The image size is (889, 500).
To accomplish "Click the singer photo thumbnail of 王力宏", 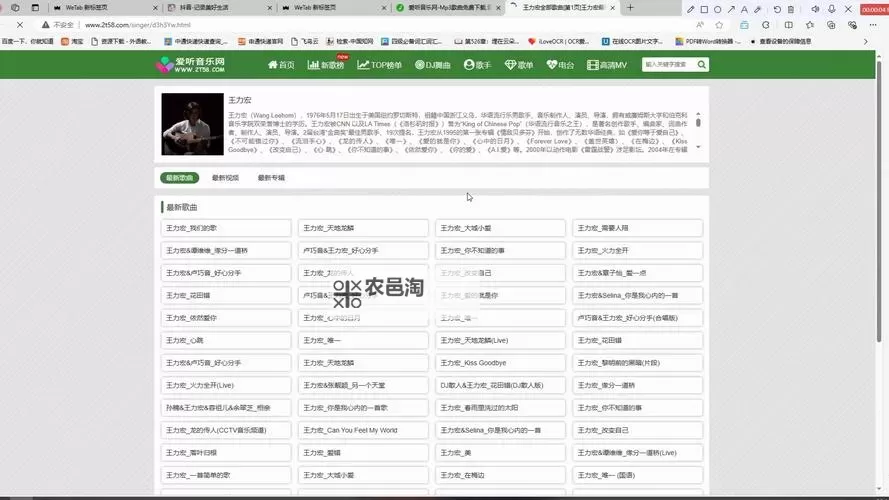I will click(192, 124).
